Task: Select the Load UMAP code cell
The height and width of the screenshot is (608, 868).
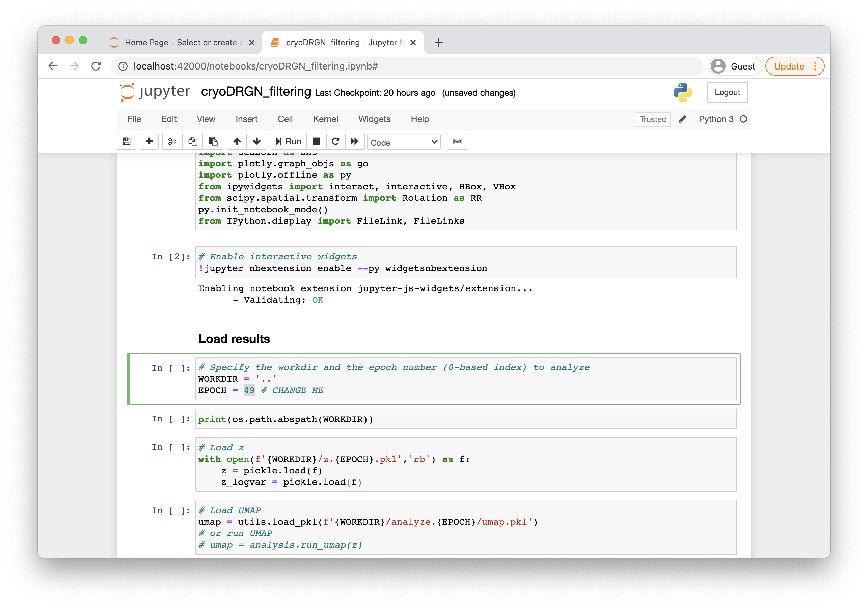Action: pos(466,527)
